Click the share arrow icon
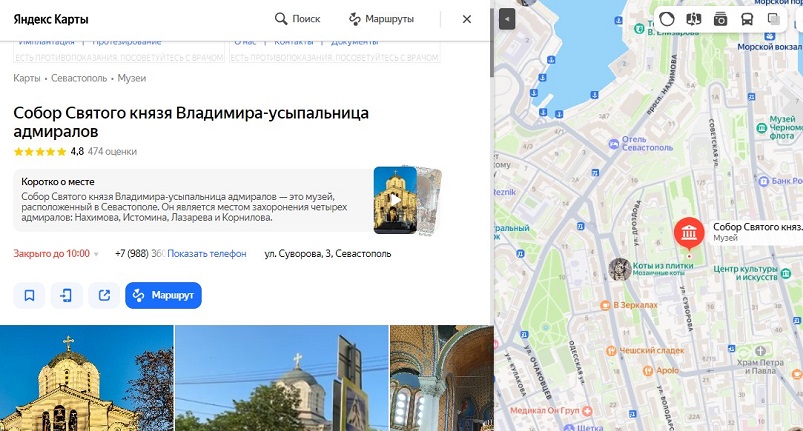 pos(104,295)
